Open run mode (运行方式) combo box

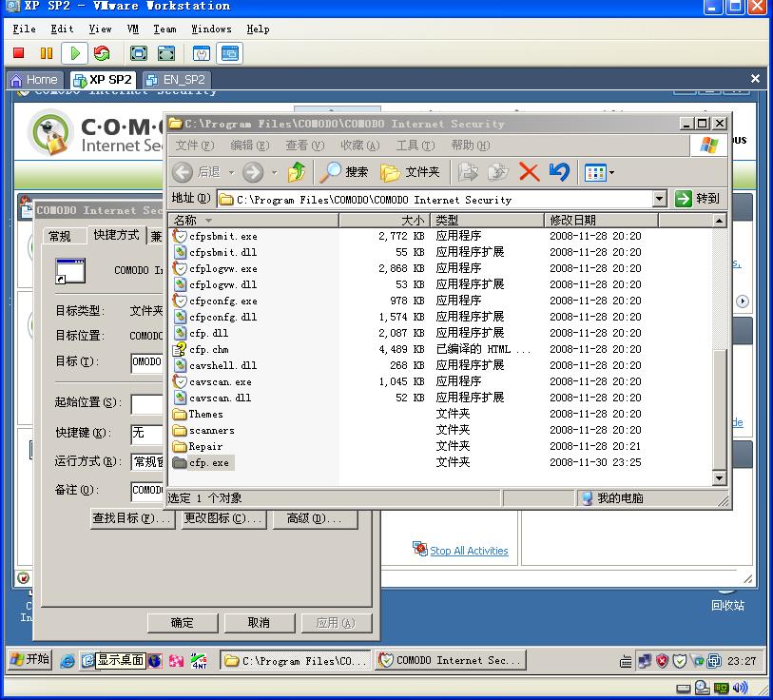tap(147, 461)
